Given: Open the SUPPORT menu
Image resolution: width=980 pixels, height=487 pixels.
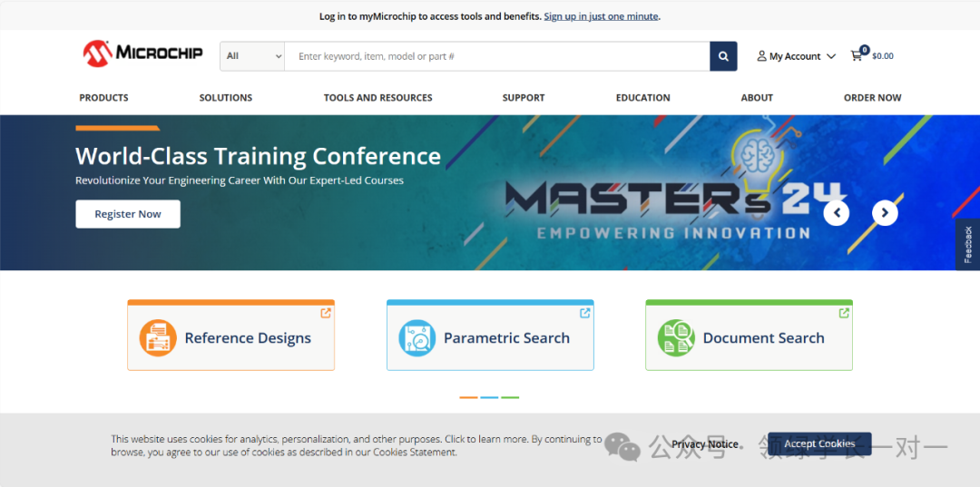Looking at the screenshot, I should point(524,97).
